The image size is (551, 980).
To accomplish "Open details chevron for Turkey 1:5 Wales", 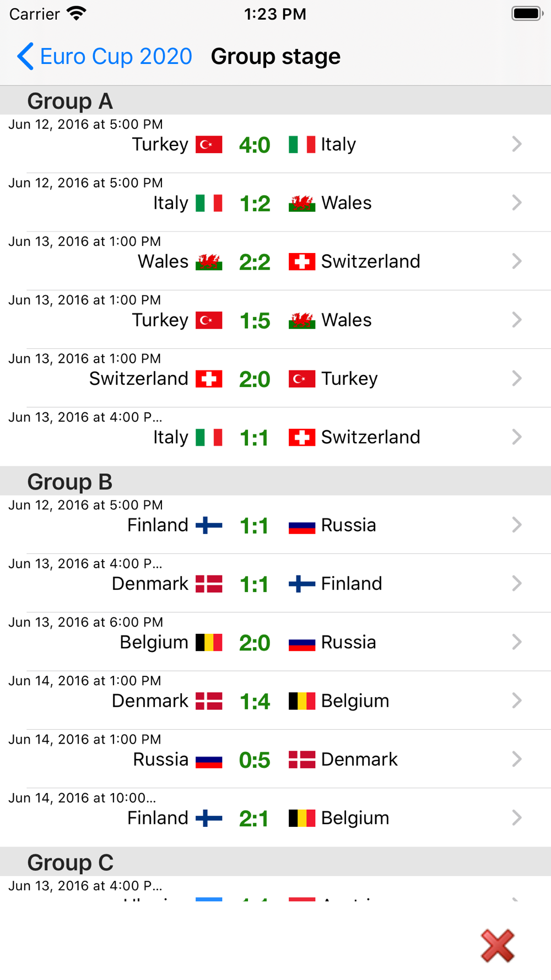I will click(516, 320).
